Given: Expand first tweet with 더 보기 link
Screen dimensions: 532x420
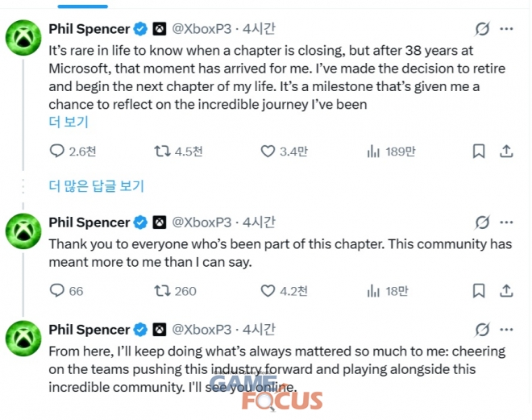Looking at the screenshot, I should click(69, 122).
